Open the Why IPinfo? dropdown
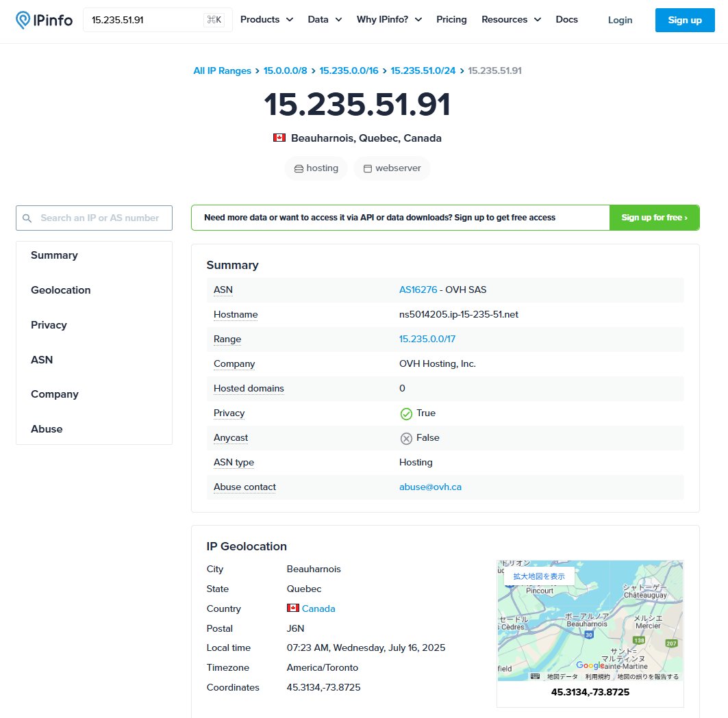 (389, 19)
